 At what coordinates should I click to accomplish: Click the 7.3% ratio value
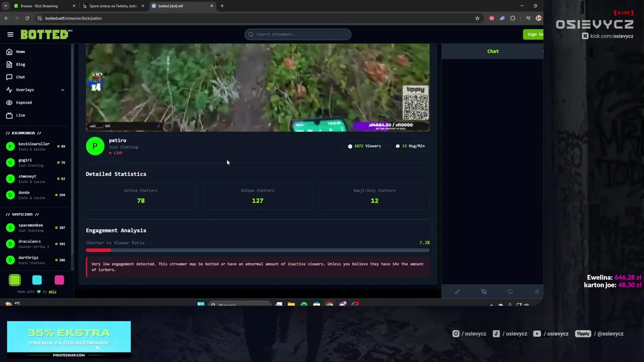coord(424,243)
